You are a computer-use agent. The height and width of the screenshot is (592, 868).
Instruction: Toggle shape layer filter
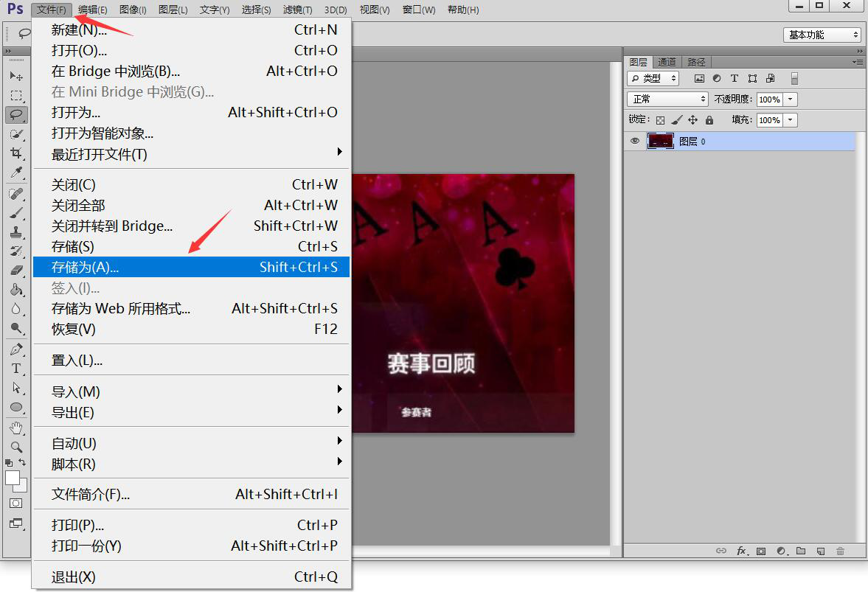pyautogui.click(x=752, y=79)
